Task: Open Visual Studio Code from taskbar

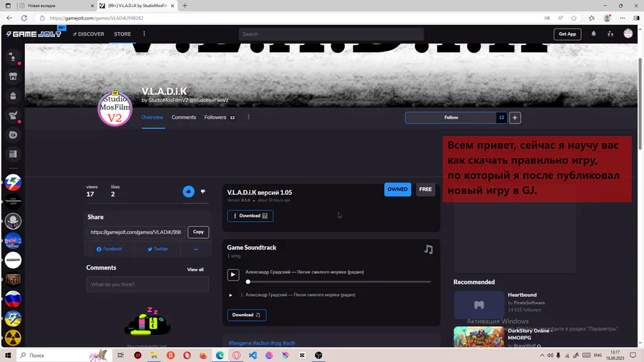Action: (253, 356)
